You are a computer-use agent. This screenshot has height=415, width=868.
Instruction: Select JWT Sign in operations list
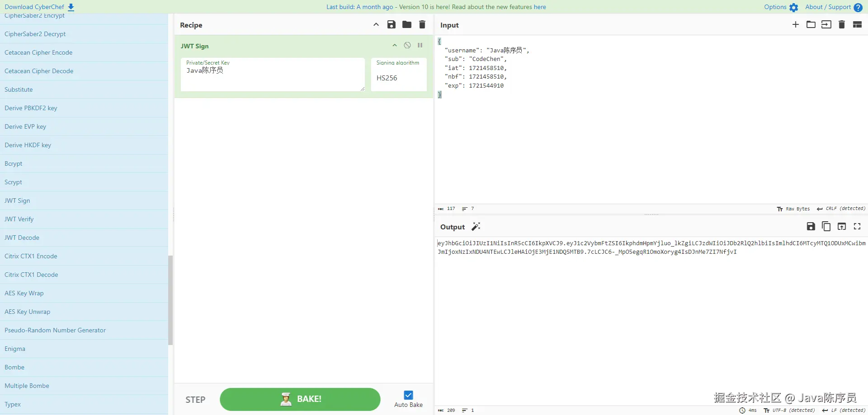[x=84, y=201]
